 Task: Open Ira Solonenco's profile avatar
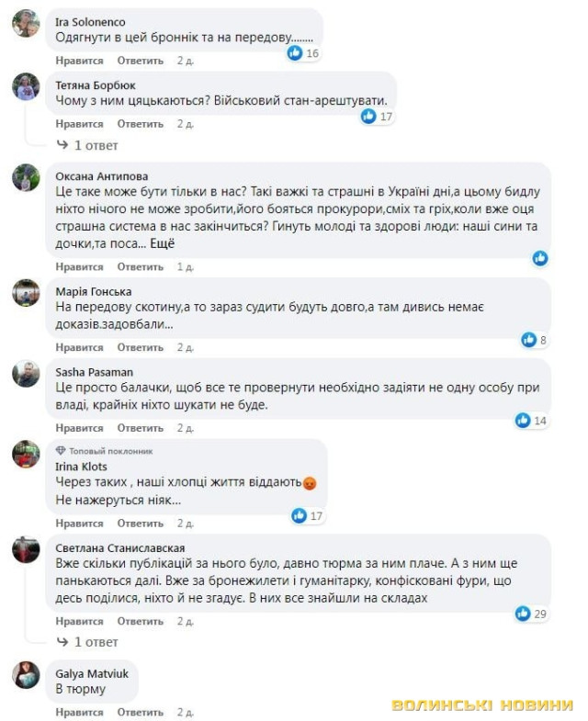(26, 24)
